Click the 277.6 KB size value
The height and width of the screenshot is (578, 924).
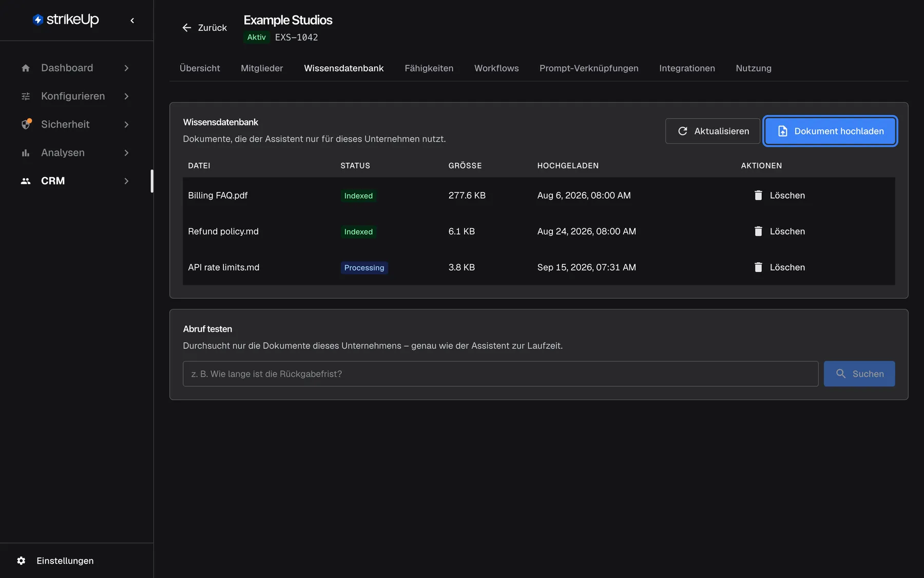pyautogui.click(x=467, y=195)
